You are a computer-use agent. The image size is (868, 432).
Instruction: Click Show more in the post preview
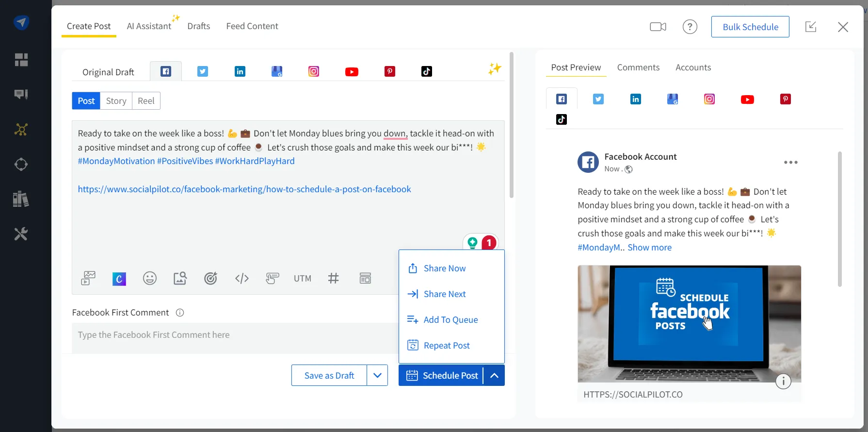pyautogui.click(x=650, y=248)
